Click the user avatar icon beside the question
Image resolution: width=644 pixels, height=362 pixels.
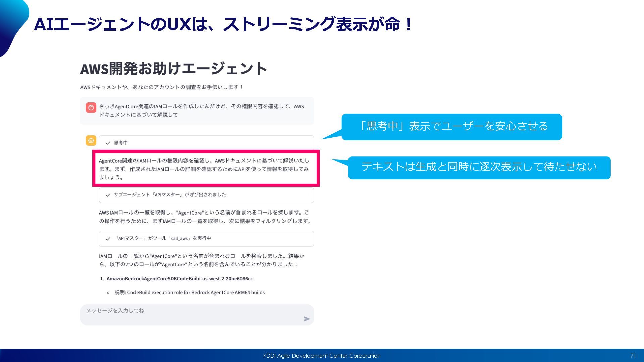point(91,107)
